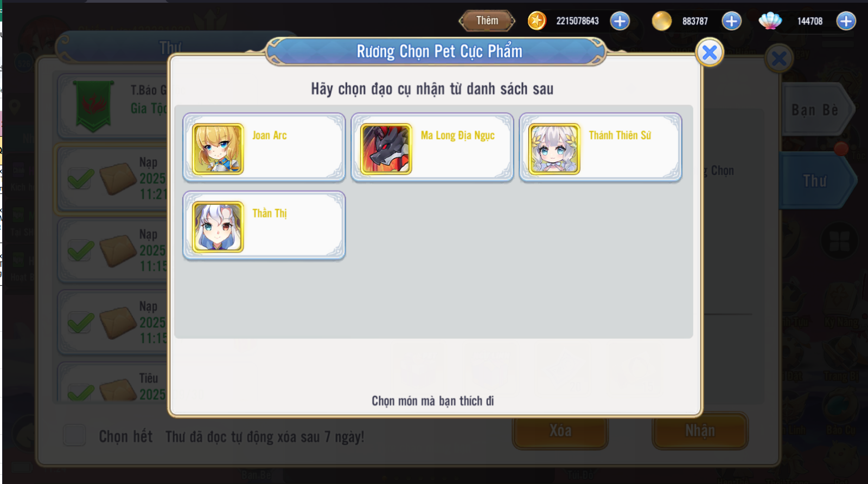Click the Nhận button
The width and height of the screenshot is (868, 484).
coord(700,431)
